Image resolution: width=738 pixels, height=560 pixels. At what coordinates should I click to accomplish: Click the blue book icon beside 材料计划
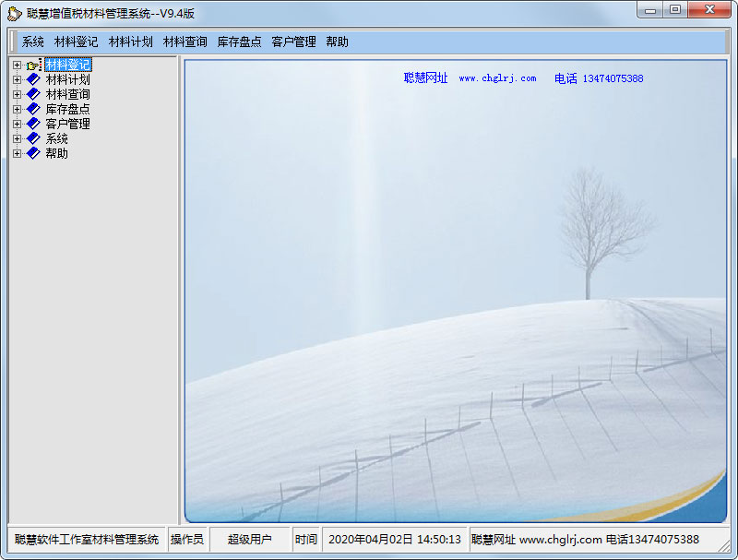click(x=33, y=79)
